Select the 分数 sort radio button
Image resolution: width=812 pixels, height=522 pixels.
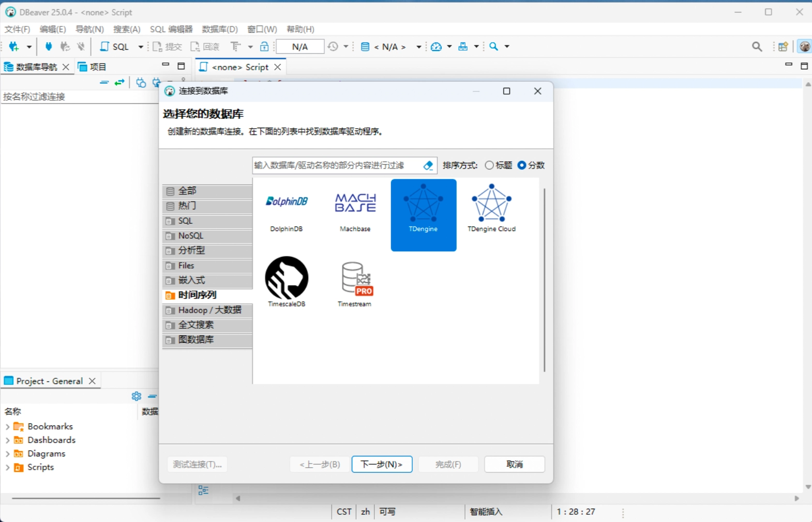522,165
